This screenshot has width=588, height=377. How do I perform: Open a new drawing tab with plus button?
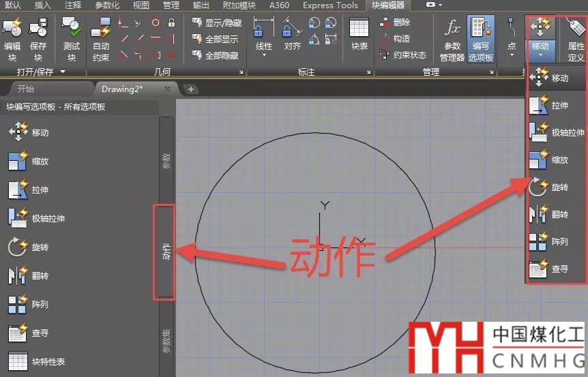coord(191,89)
